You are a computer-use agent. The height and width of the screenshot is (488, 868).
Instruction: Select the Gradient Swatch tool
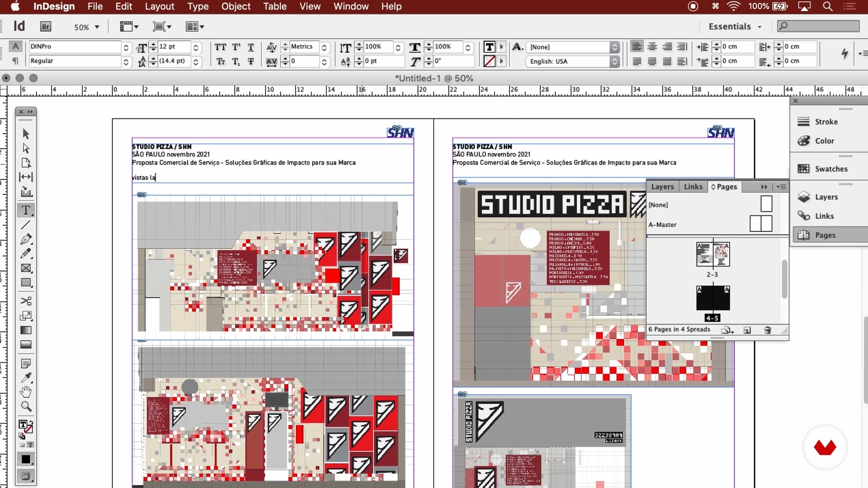[x=26, y=330]
